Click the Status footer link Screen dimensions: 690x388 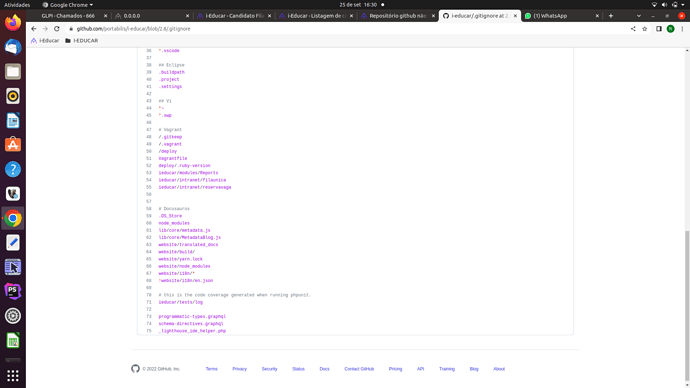tap(298, 369)
